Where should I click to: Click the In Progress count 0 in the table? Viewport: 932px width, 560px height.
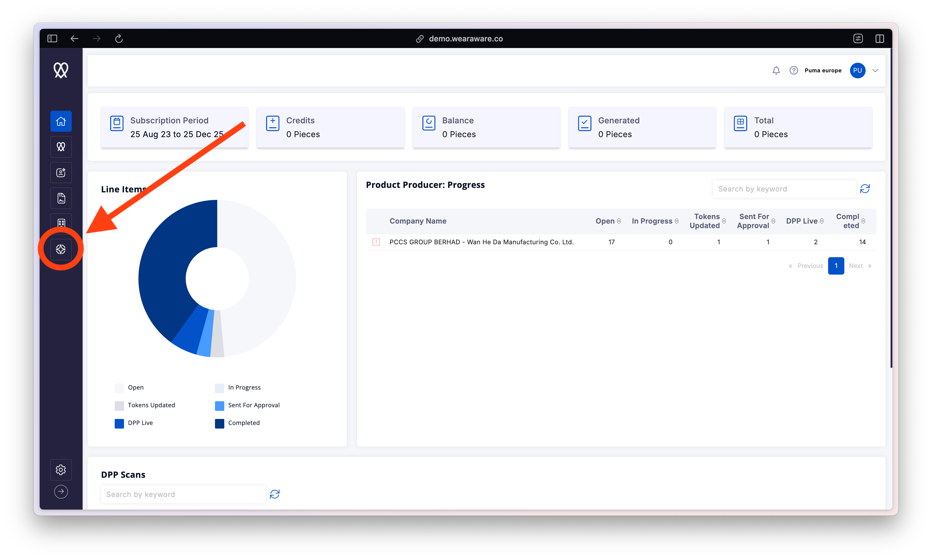(670, 242)
